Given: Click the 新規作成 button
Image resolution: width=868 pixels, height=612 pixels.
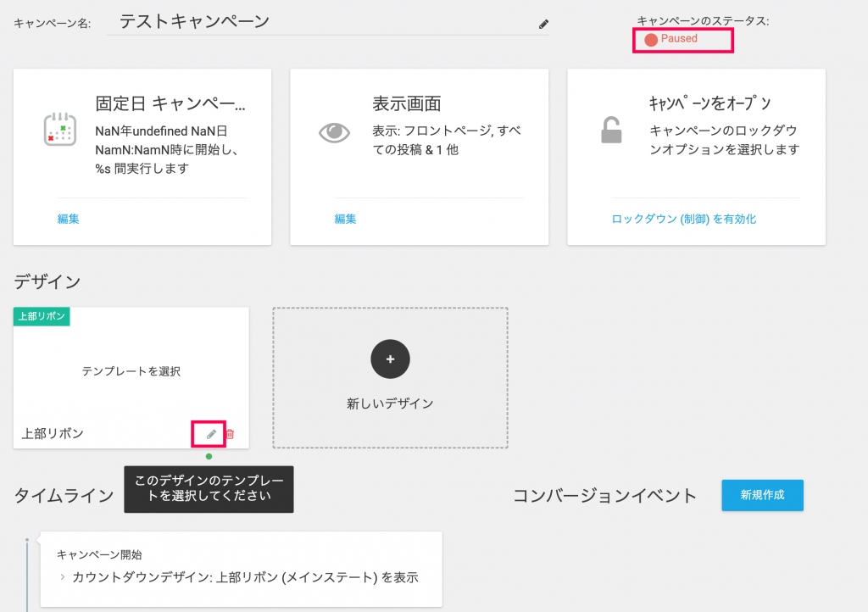Looking at the screenshot, I should pos(762,495).
